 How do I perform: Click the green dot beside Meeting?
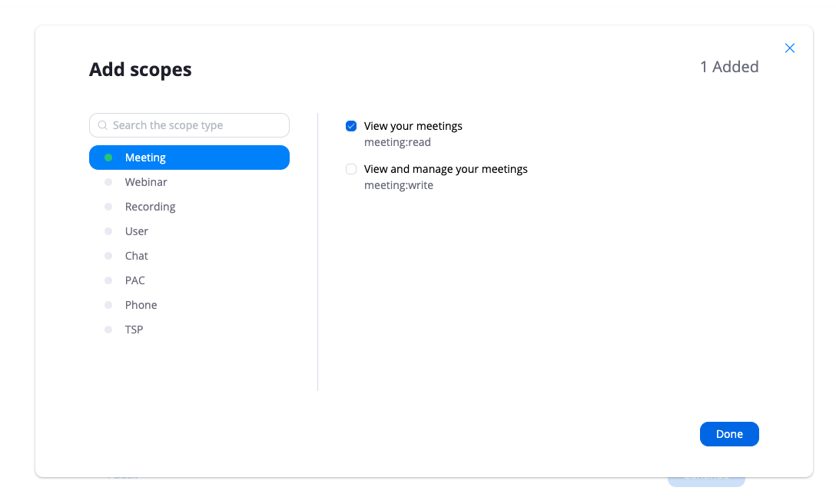pyautogui.click(x=108, y=157)
